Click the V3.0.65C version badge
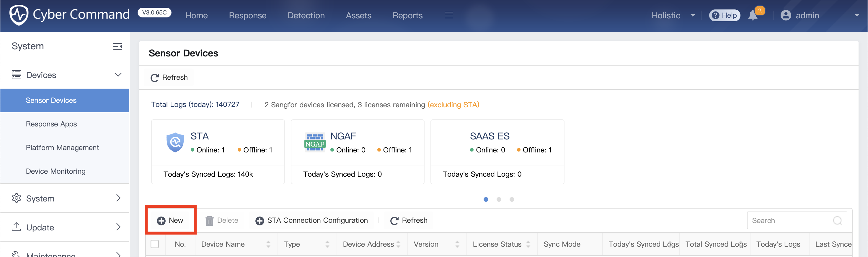The width and height of the screenshot is (868, 257). [154, 12]
